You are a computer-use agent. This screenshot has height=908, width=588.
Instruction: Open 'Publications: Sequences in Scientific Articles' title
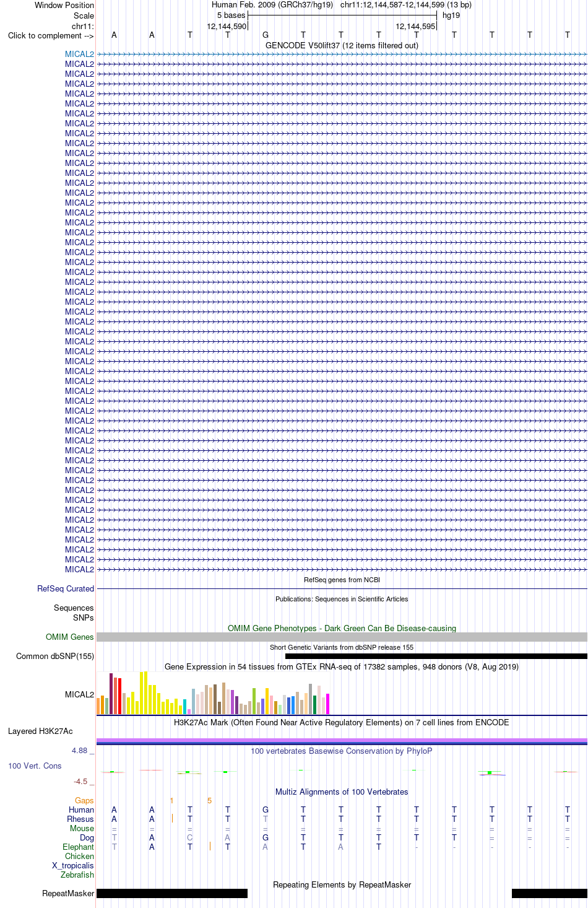(342, 599)
